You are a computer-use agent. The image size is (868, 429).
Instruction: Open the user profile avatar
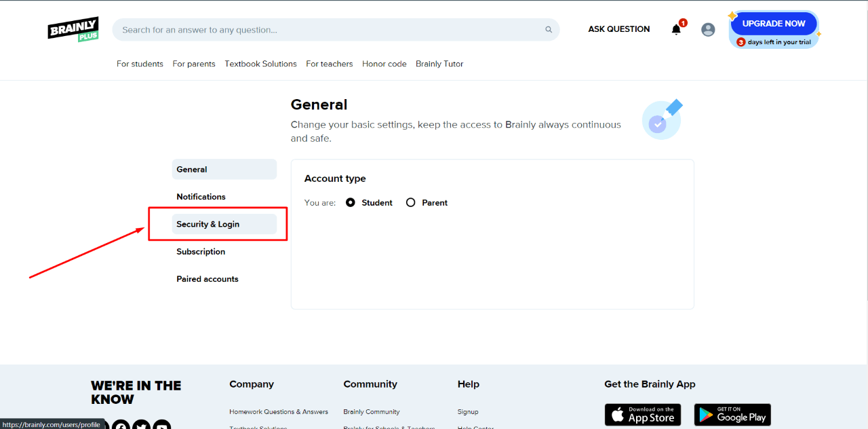pos(708,29)
